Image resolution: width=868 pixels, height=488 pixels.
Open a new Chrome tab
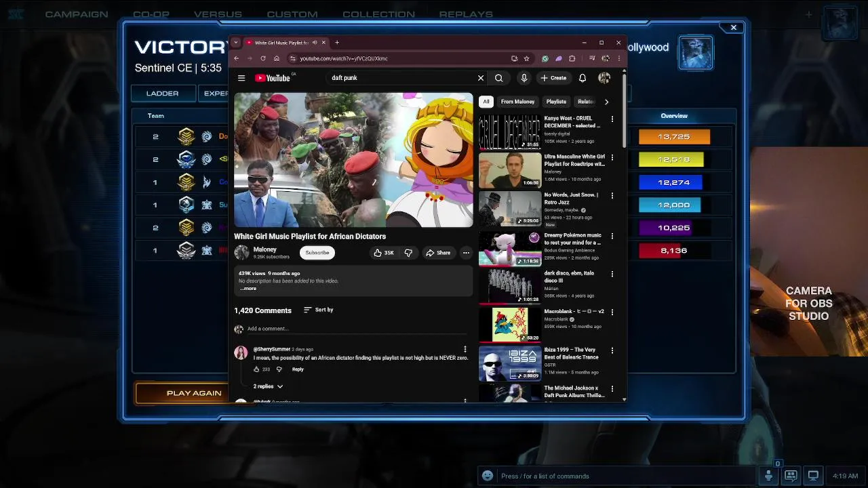pos(337,43)
